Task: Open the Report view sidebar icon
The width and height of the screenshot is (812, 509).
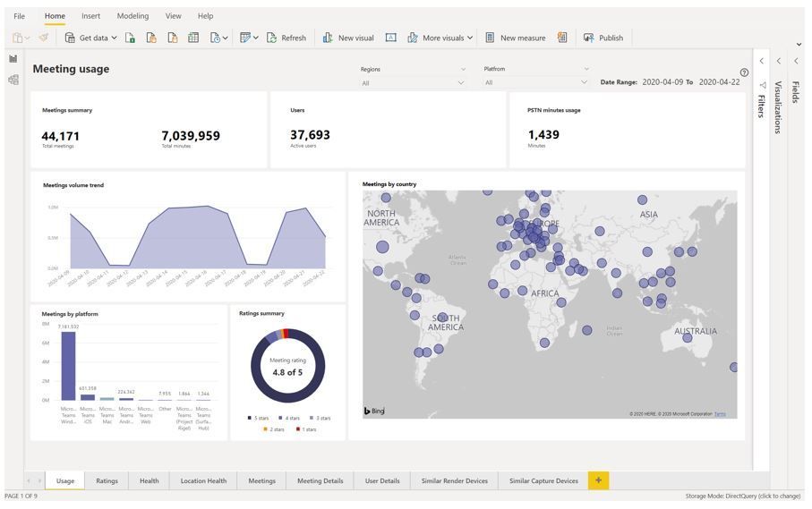Action: [x=13, y=59]
